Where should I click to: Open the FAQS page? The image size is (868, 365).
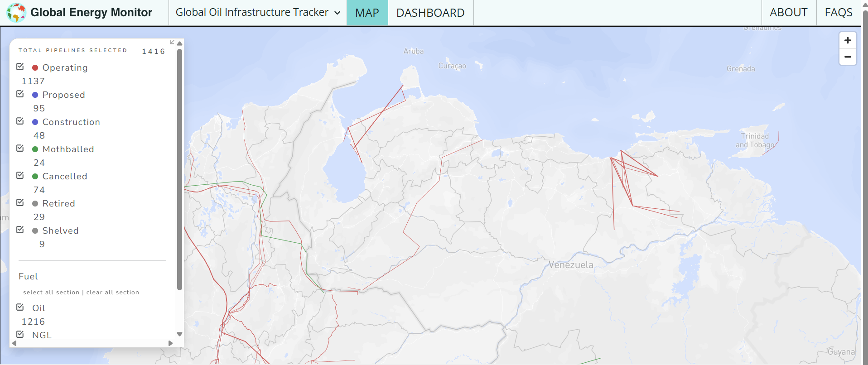(x=838, y=13)
